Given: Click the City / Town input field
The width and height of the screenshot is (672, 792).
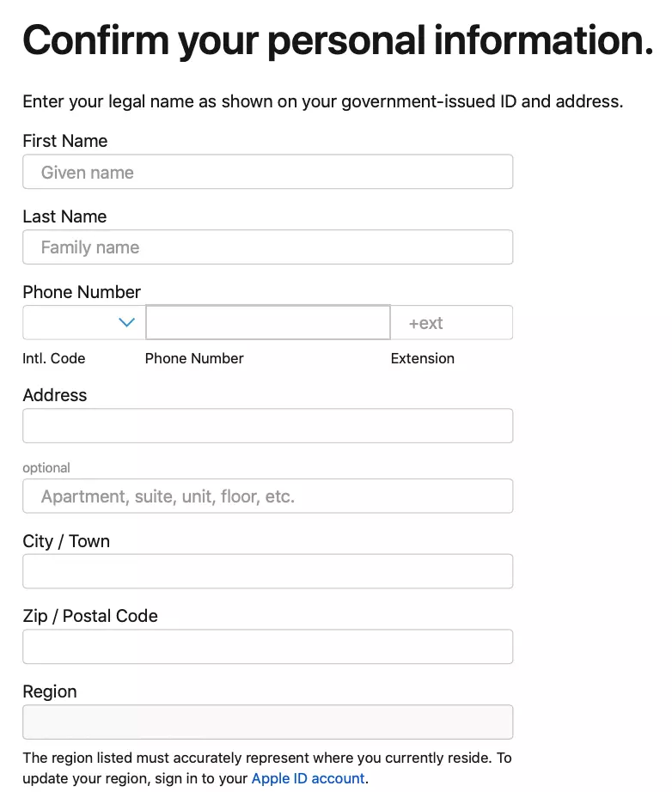Looking at the screenshot, I should pyautogui.click(x=268, y=571).
